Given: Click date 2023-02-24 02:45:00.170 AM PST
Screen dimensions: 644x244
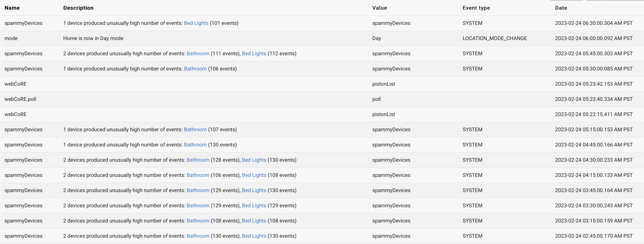Looking at the screenshot, I should [594, 236].
